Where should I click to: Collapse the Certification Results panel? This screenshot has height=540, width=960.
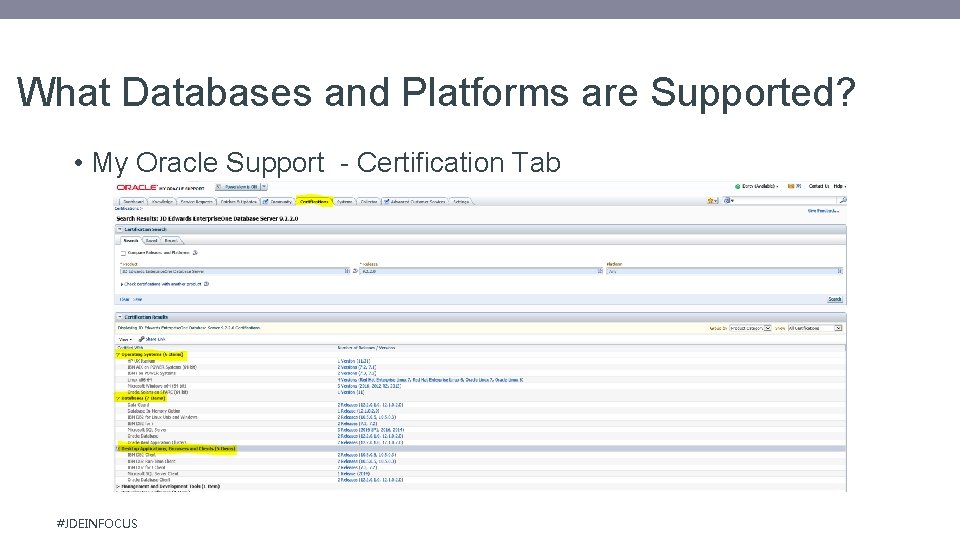119,317
